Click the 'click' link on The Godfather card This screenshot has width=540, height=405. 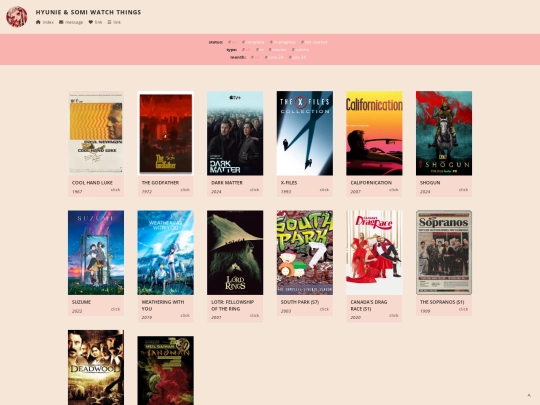pos(185,190)
